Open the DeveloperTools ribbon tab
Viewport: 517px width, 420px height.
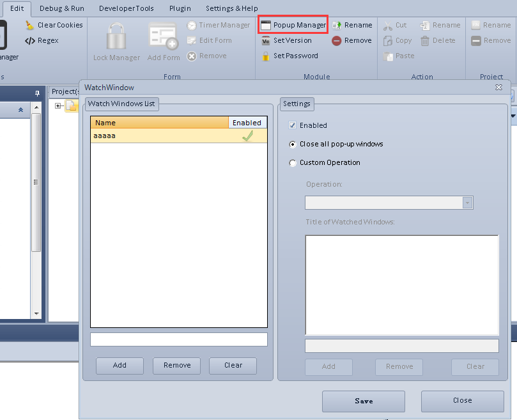(x=127, y=8)
